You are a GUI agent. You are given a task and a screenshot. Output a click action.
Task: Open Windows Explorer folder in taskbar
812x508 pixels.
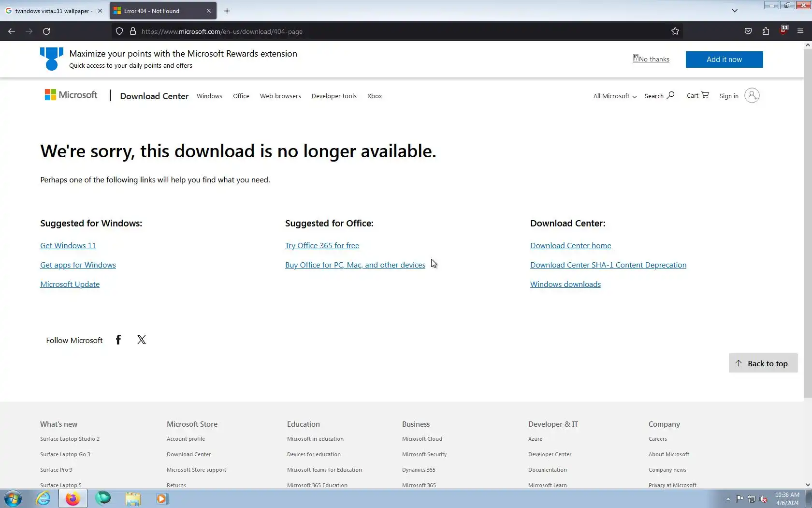(x=133, y=498)
